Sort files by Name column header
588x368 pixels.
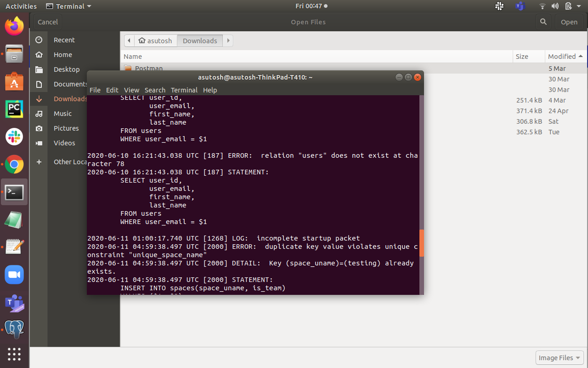(317, 56)
